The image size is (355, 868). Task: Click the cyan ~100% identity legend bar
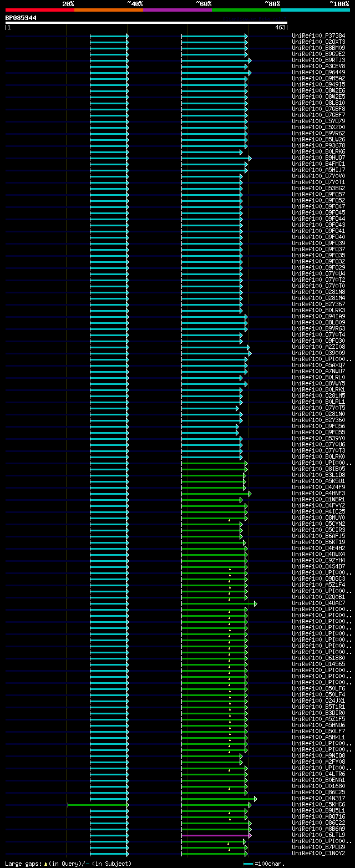tap(315, 10)
